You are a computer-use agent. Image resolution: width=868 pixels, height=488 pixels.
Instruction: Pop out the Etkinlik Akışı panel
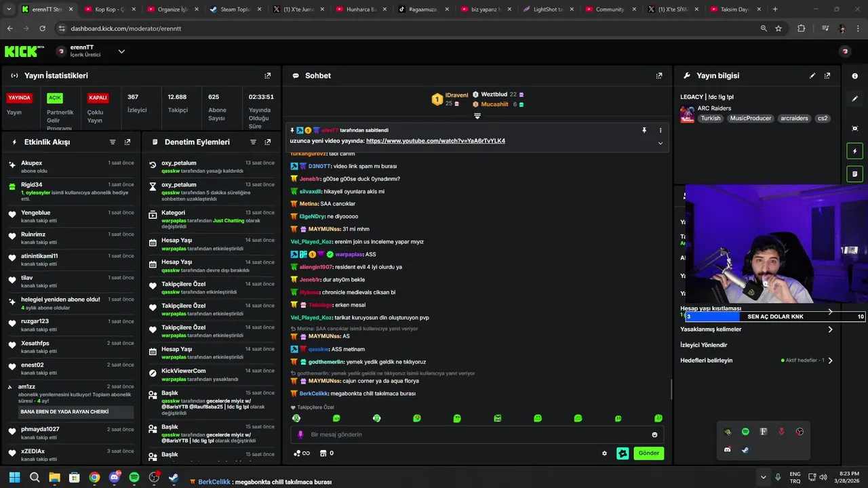[x=127, y=142]
